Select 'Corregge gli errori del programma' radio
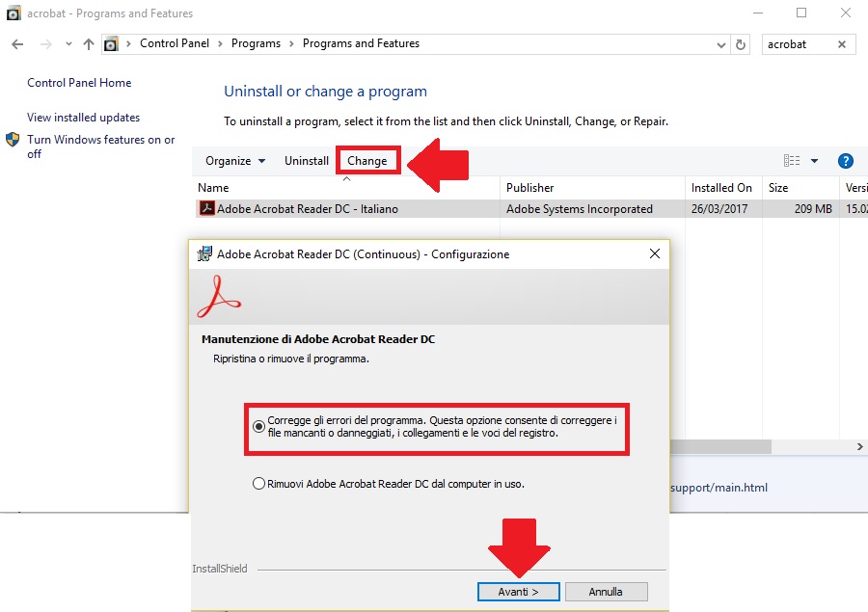868x612 pixels. [x=258, y=427]
